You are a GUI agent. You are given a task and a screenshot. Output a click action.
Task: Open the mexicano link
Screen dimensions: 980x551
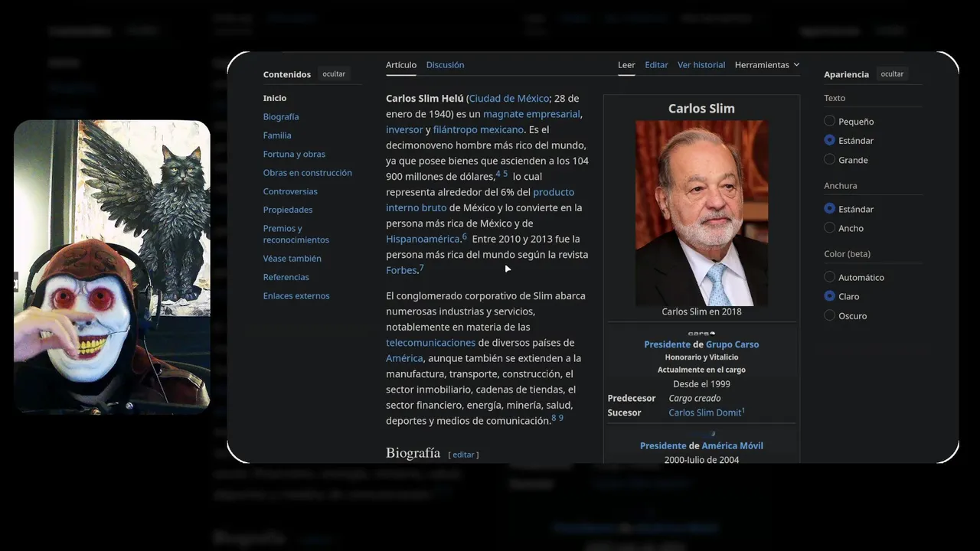click(501, 130)
